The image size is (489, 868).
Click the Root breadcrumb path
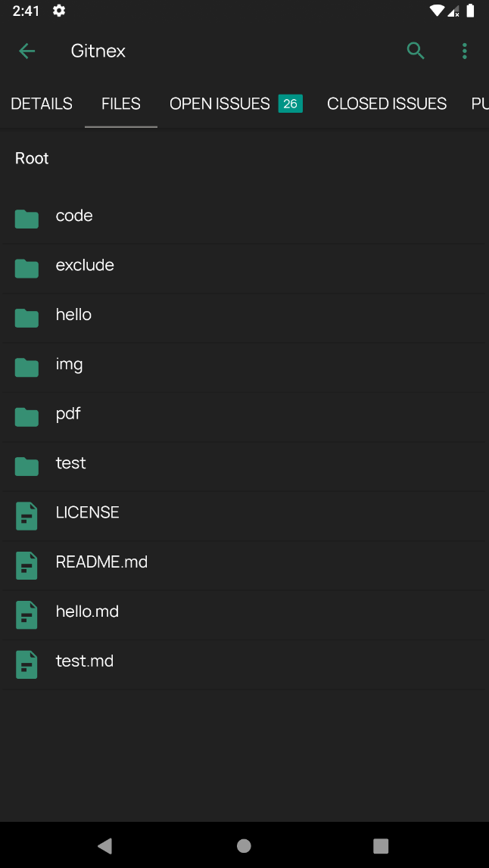32,158
